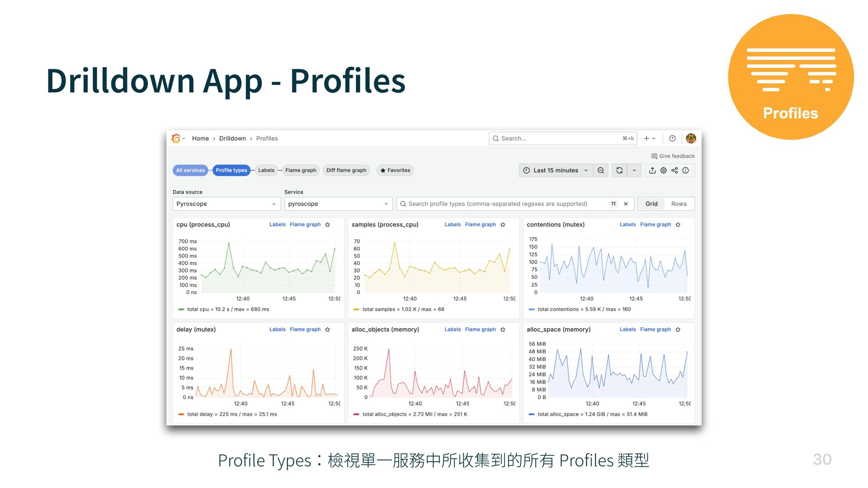Open the help question mark icon
Image resolution: width=868 pixels, height=488 pixels.
pyautogui.click(x=672, y=138)
